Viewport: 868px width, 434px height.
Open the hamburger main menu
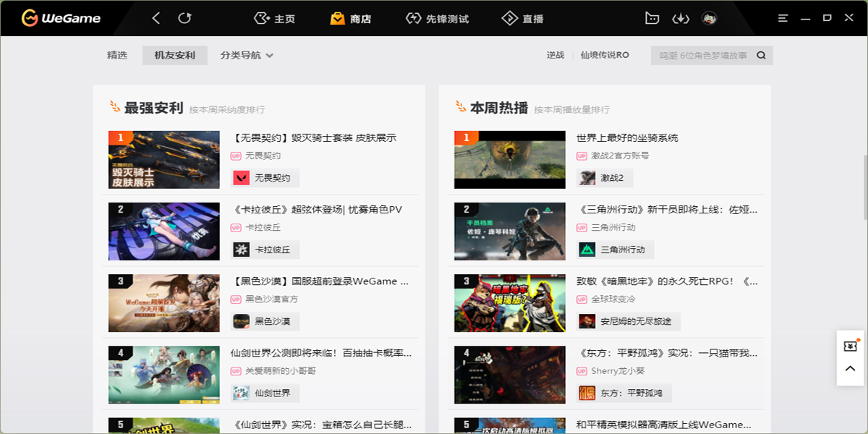(783, 18)
